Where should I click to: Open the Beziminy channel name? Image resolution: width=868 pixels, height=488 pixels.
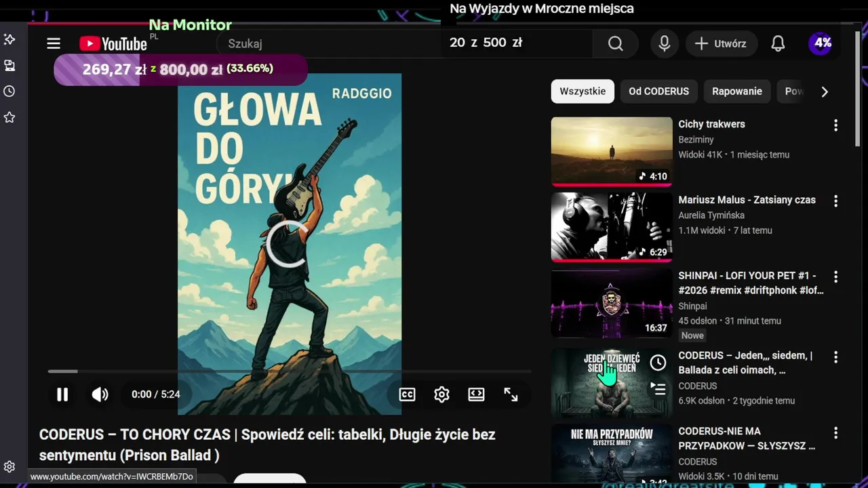[x=696, y=140]
